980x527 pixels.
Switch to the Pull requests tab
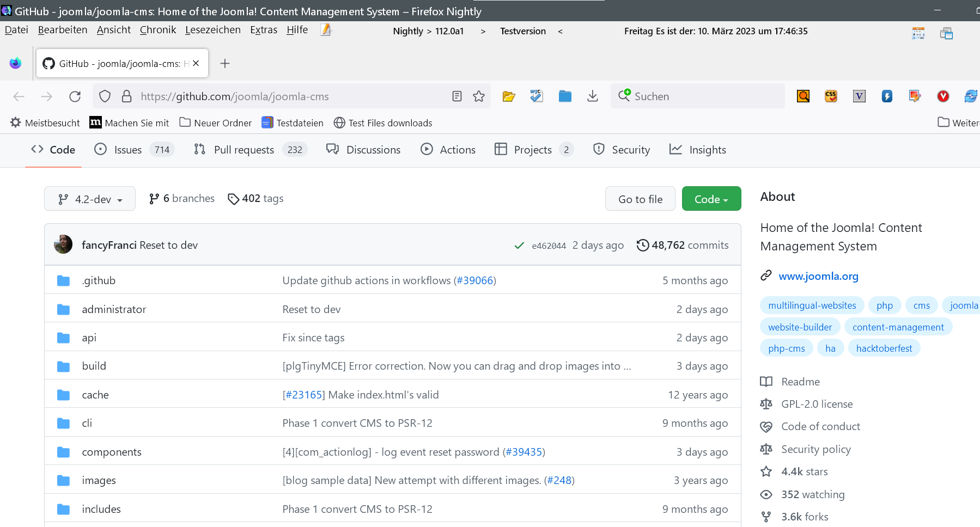click(244, 150)
